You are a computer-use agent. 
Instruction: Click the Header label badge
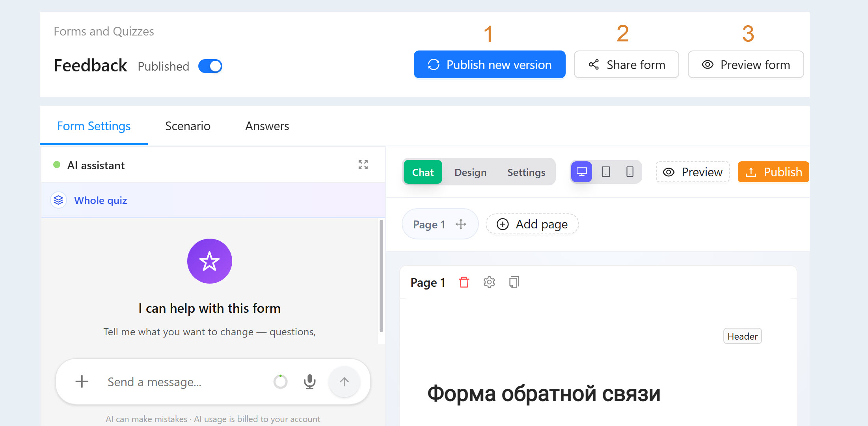pyautogui.click(x=743, y=336)
